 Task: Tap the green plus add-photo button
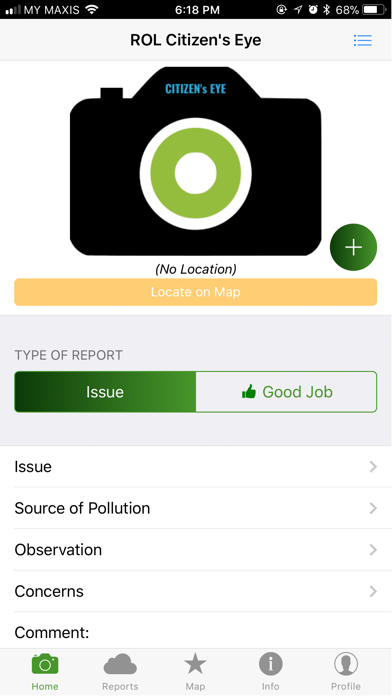(x=353, y=247)
